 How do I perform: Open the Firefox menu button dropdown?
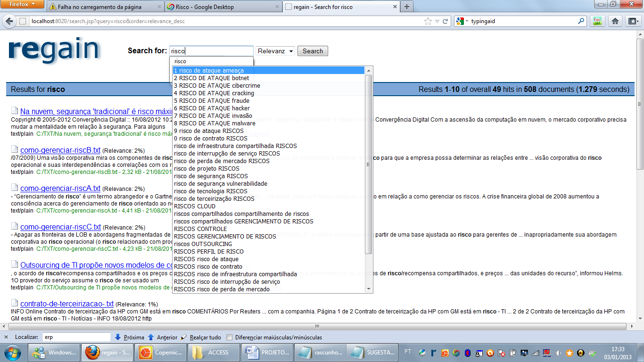click(x=23, y=4)
